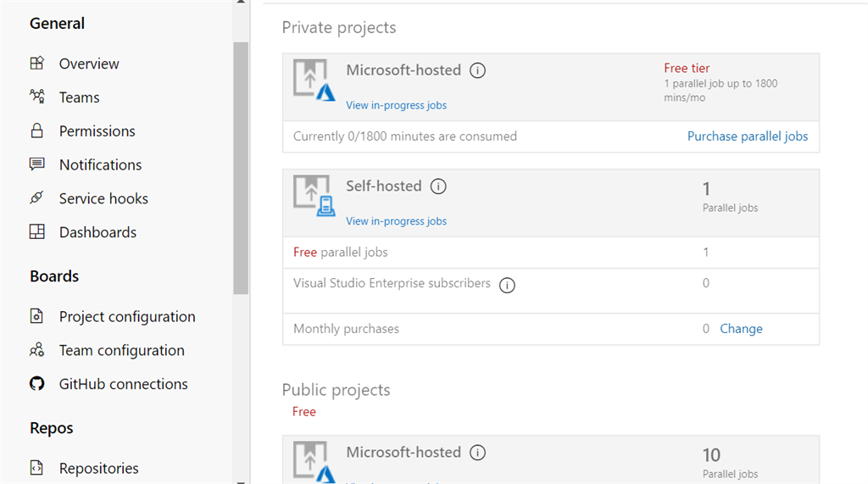
Task: Click the '10' parallel jobs count
Action: [711, 455]
